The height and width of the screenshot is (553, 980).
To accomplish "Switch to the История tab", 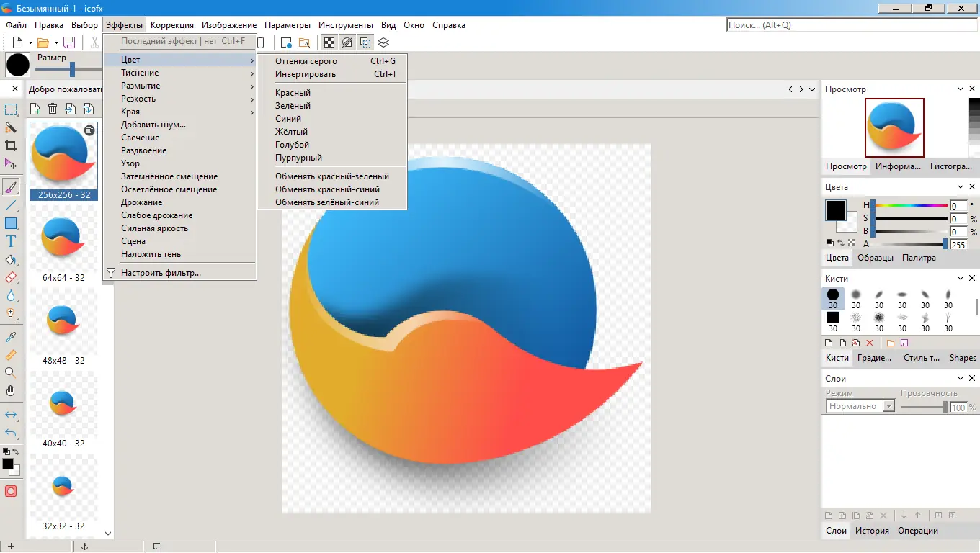I will point(872,531).
